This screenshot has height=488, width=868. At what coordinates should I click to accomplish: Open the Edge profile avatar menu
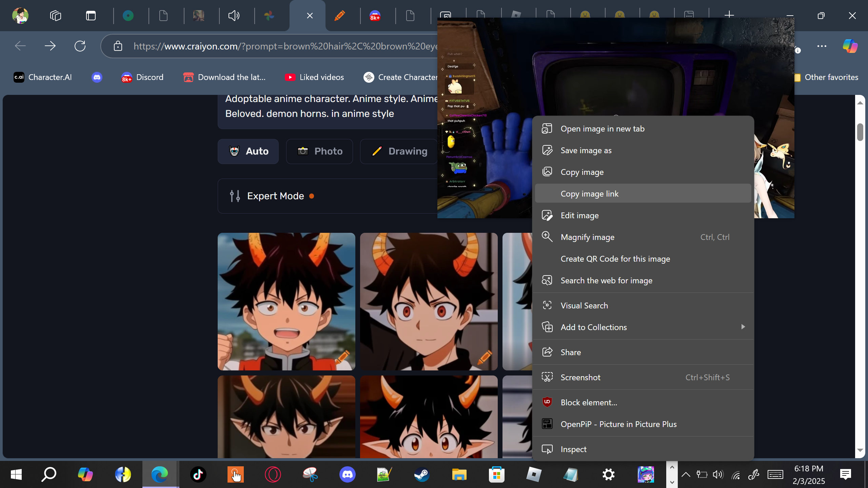[x=20, y=16]
